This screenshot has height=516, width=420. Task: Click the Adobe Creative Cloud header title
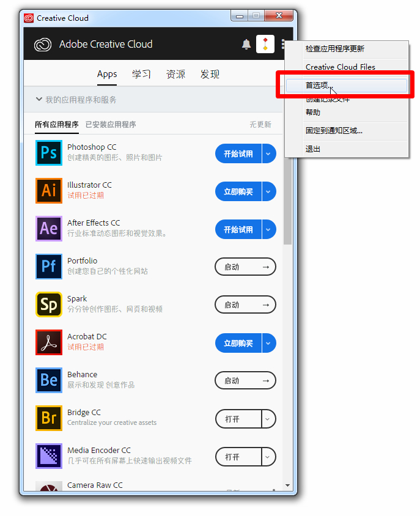pyautogui.click(x=106, y=44)
